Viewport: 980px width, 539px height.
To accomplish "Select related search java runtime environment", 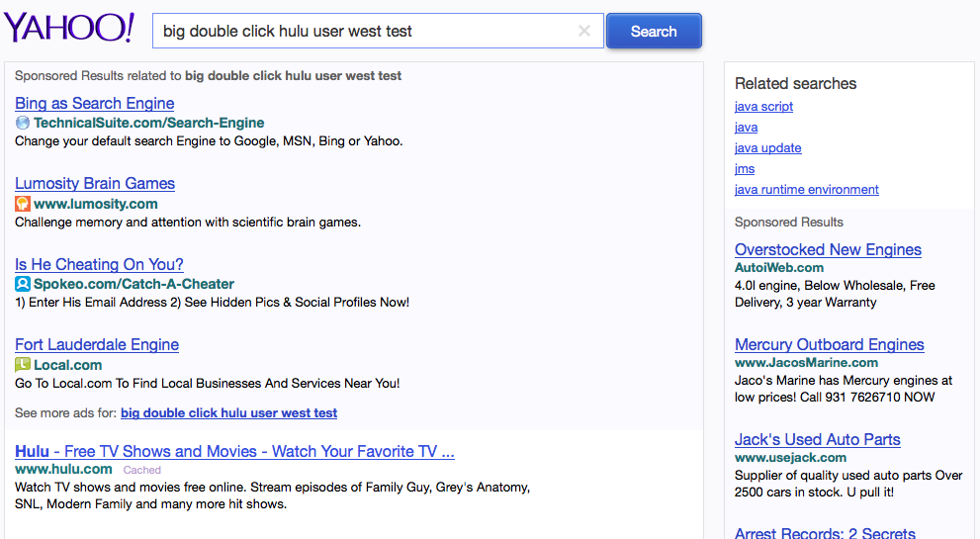I will click(x=807, y=190).
